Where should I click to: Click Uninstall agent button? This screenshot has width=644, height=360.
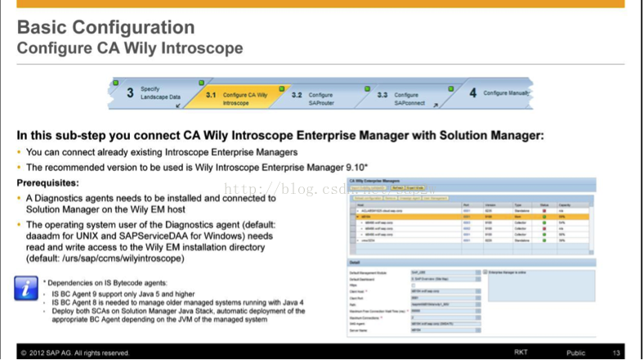pyautogui.click(x=409, y=198)
